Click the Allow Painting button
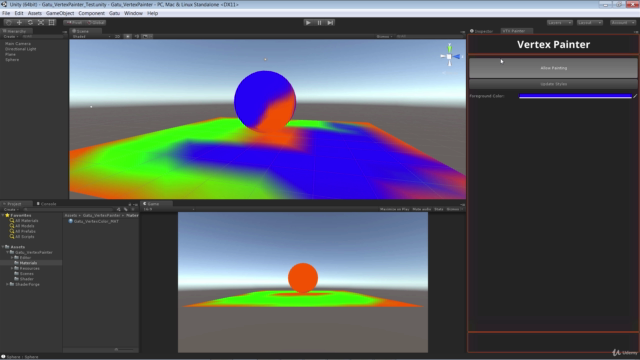The image size is (640, 360). tap(553, 68)
